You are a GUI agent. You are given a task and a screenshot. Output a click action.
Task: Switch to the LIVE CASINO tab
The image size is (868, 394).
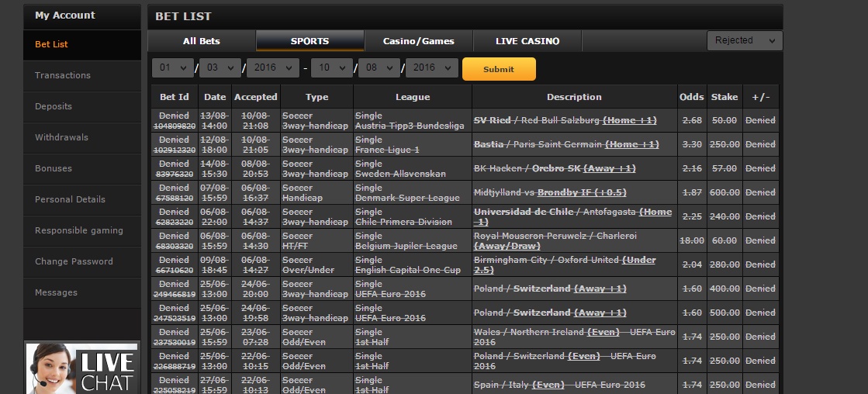[527, 41]
